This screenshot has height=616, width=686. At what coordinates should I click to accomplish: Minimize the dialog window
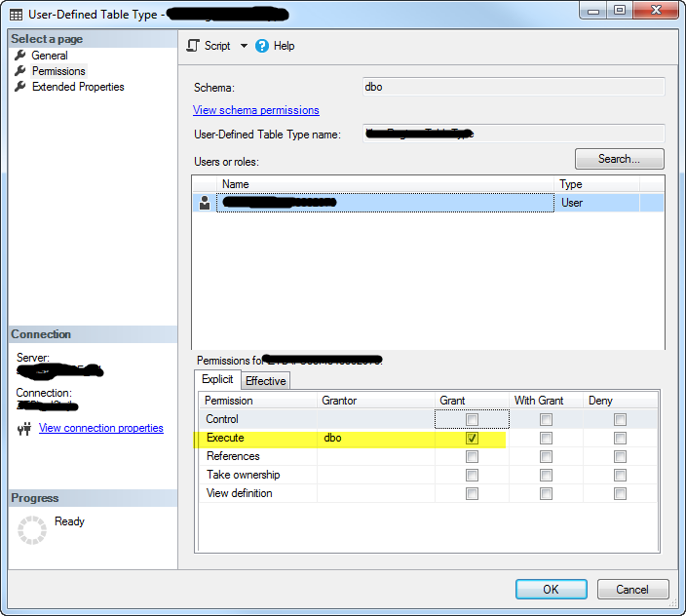click(593, 11)
